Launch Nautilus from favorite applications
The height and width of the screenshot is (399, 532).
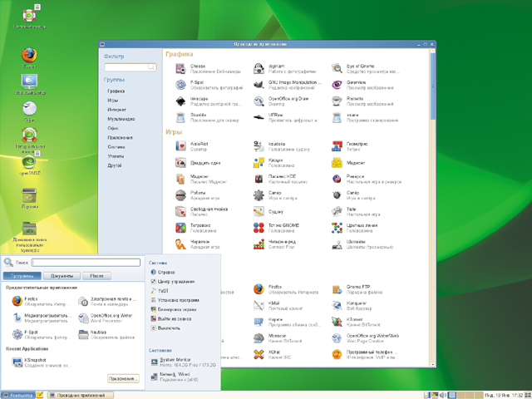click(x=106, y=334)
